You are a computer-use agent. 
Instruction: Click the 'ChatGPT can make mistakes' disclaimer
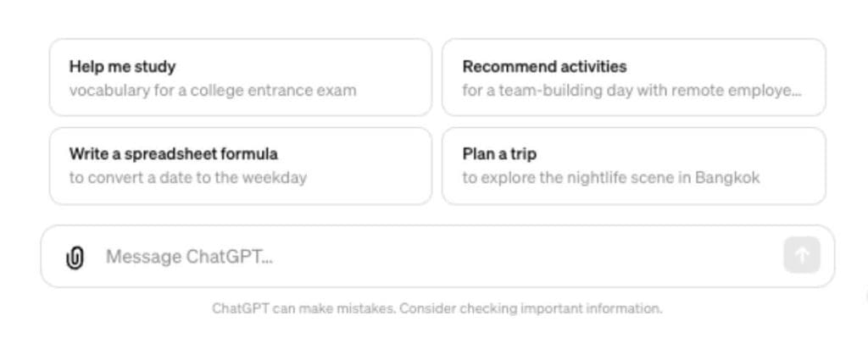coord(303,309)
